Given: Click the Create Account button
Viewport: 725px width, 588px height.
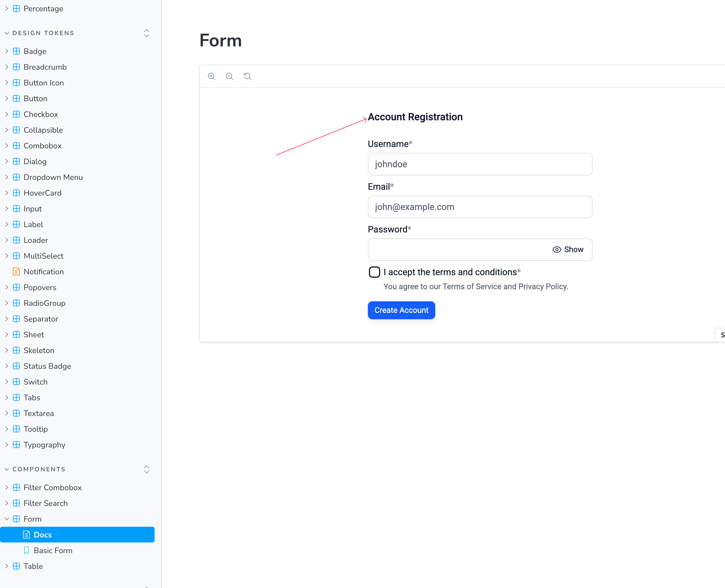Looking at the screenshot, I should (x=401, y=310).
